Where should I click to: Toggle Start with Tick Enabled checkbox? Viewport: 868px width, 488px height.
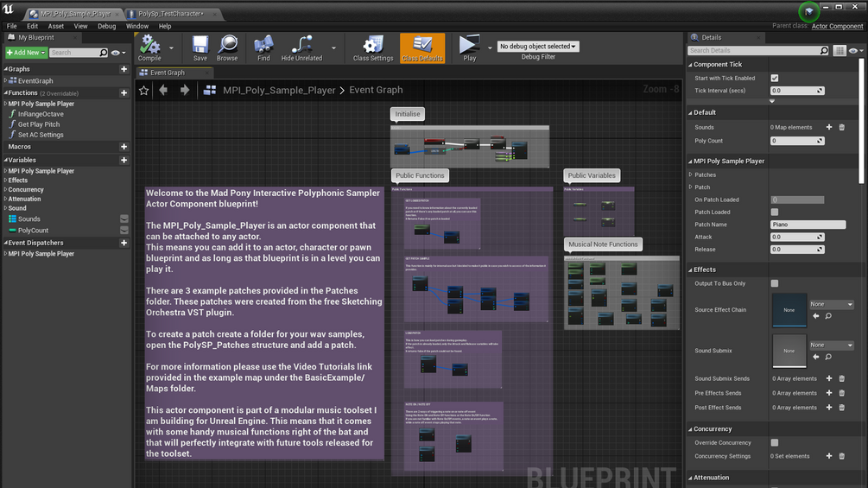(x=775, y=78)
